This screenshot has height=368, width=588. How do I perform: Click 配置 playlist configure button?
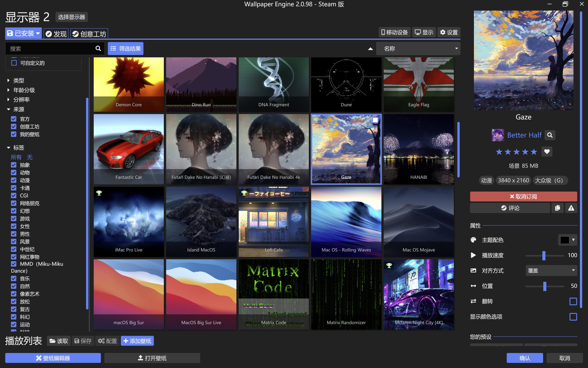point(107,341)
